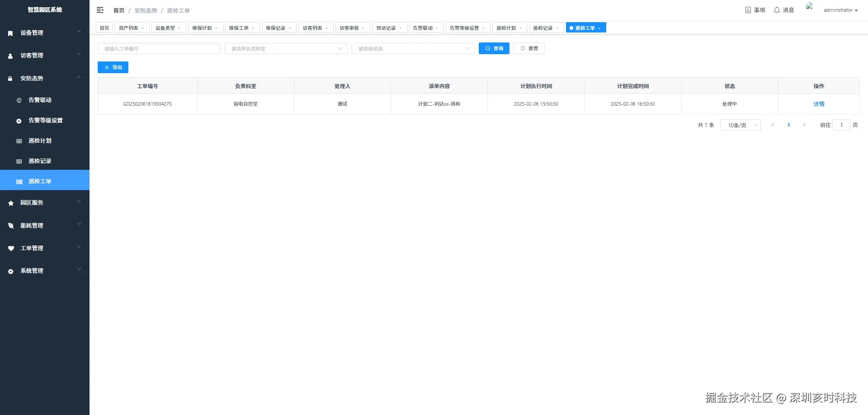Focus the 请输入工单编号 input field
The height and width of the screenshot is (415, 868).
[159, 49]
